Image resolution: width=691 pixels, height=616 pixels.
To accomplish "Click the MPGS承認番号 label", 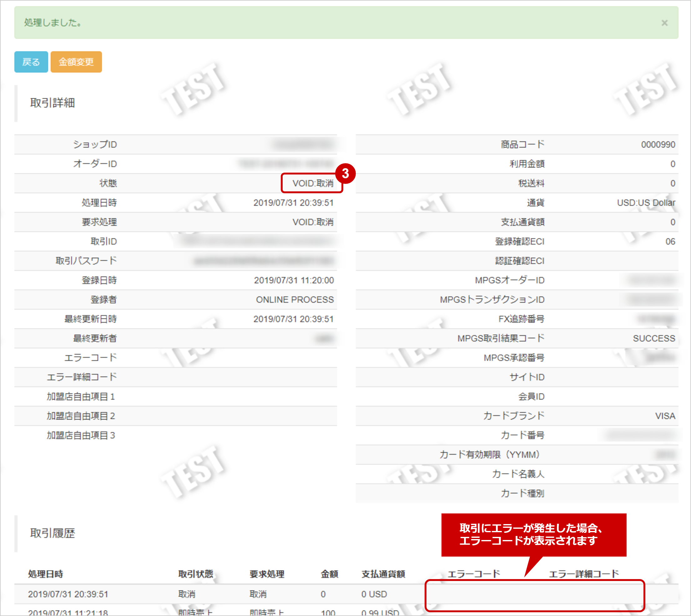I will click(x=514, y=358).
